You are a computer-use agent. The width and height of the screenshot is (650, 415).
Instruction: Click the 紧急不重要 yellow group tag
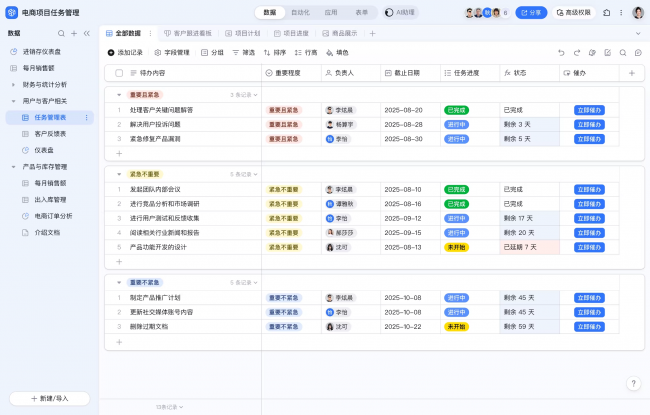tap(144, 174)
